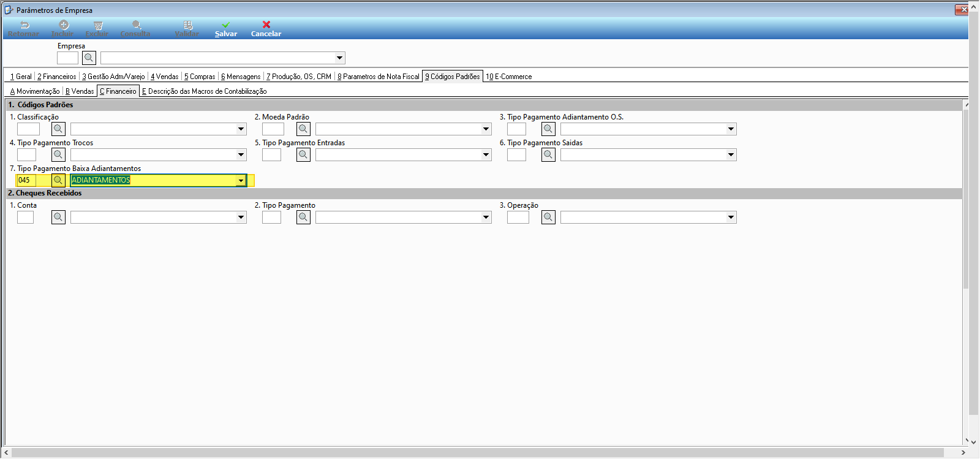The image size is (980, 459).
Task: Open lookup for Cheques Recebidos Conta
Action: point(58,217)
